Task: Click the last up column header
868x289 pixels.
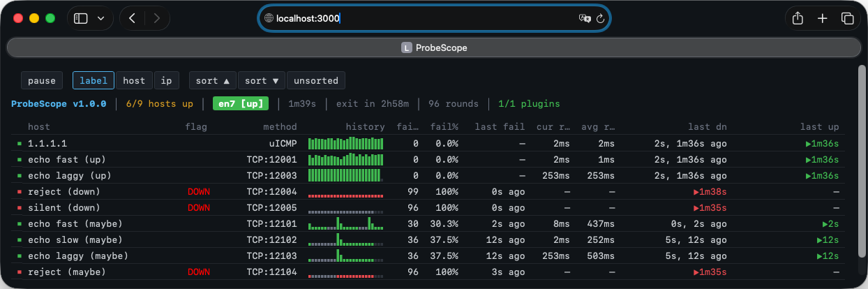Action: tap(819, 127)
